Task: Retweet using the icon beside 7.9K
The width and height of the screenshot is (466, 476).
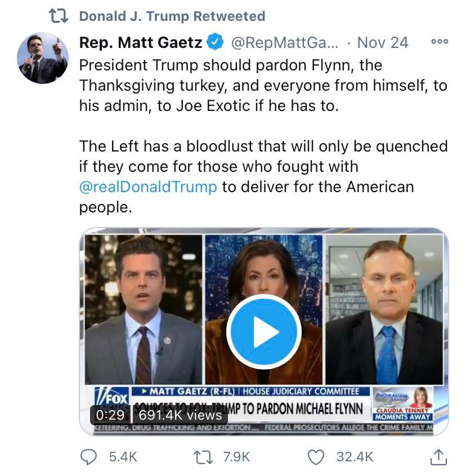Action: (203, 457)
